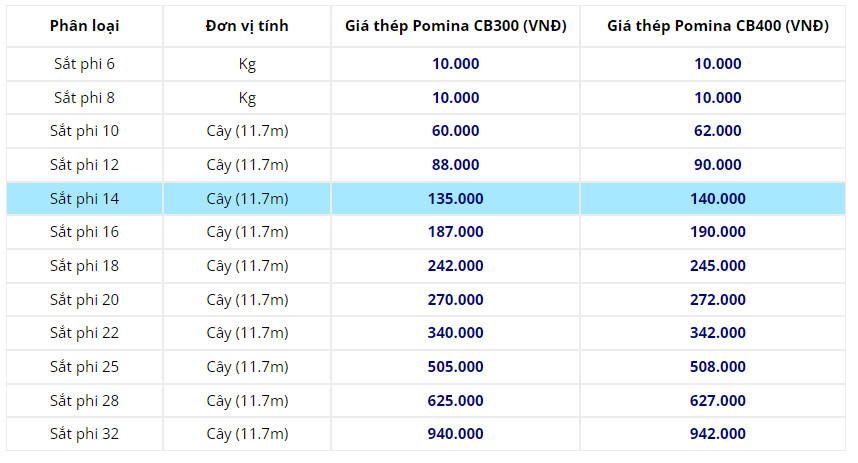
Task: Click the CB400 price 245.000
Action: 717,266
